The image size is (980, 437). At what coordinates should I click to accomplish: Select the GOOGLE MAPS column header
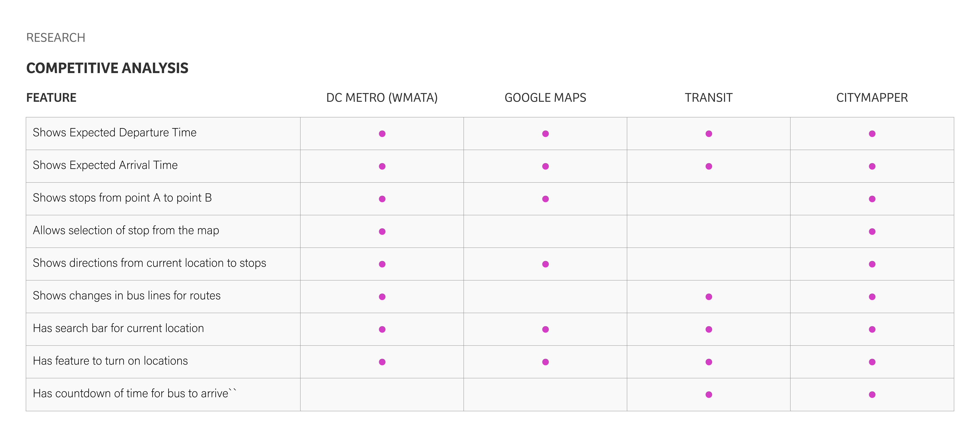(545, 98)
